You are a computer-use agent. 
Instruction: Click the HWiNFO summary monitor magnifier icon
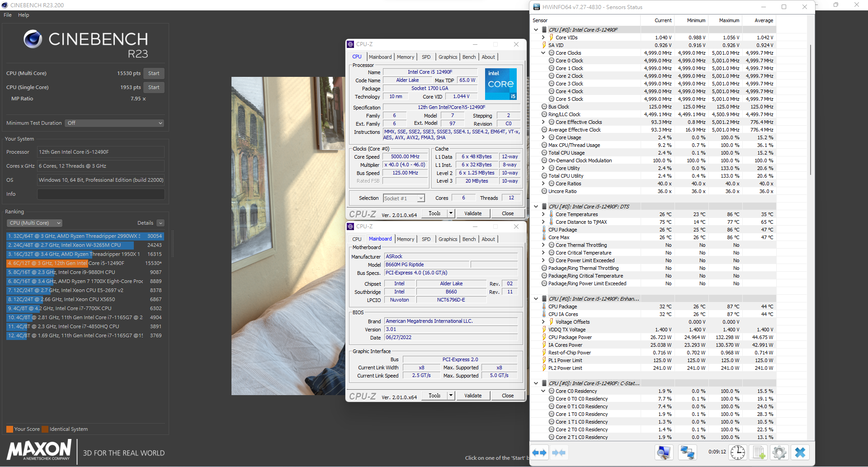coord(664,453)
